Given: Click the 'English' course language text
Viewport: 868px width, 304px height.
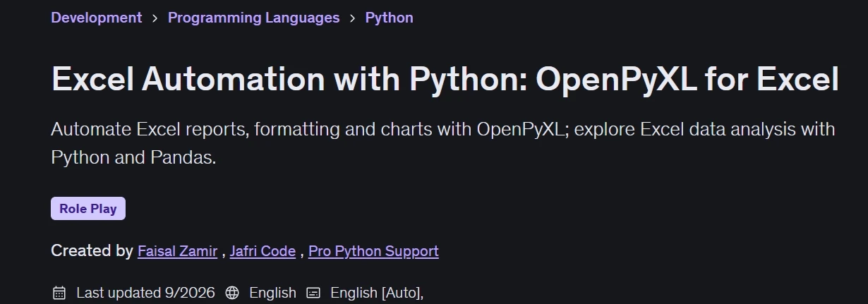Looking at the screenshot, I should [x=272, y=293].
